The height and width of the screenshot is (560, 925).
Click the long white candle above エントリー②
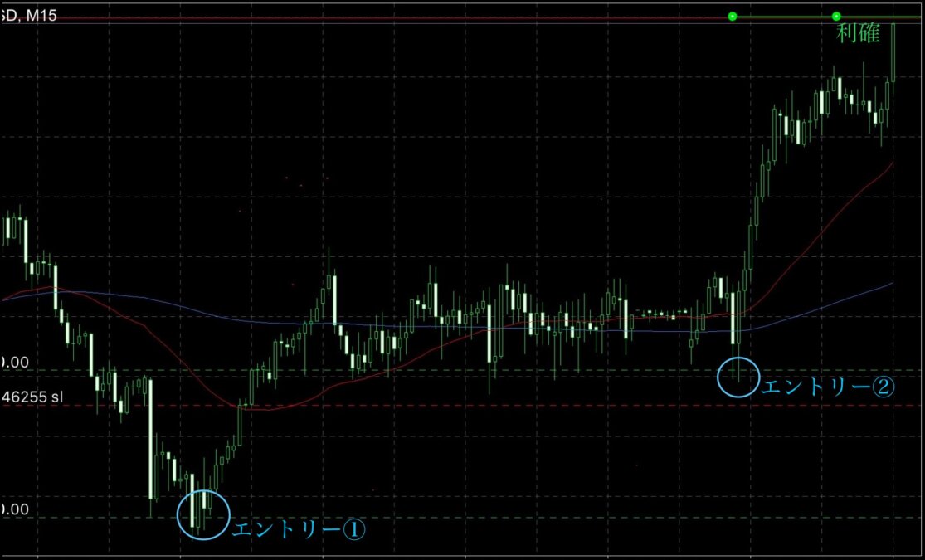point(733,318)
